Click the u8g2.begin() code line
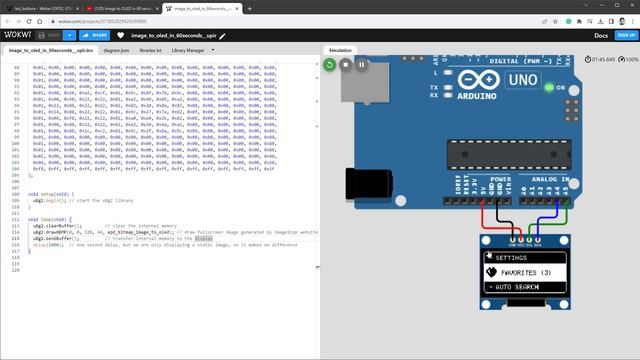 pos(83,201)
